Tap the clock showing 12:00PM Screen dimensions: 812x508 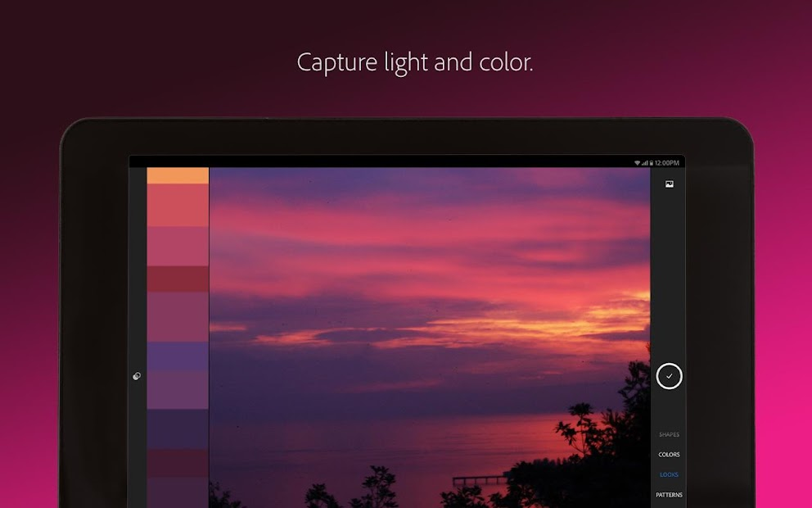pyautogui.click(x=667, y=163)
